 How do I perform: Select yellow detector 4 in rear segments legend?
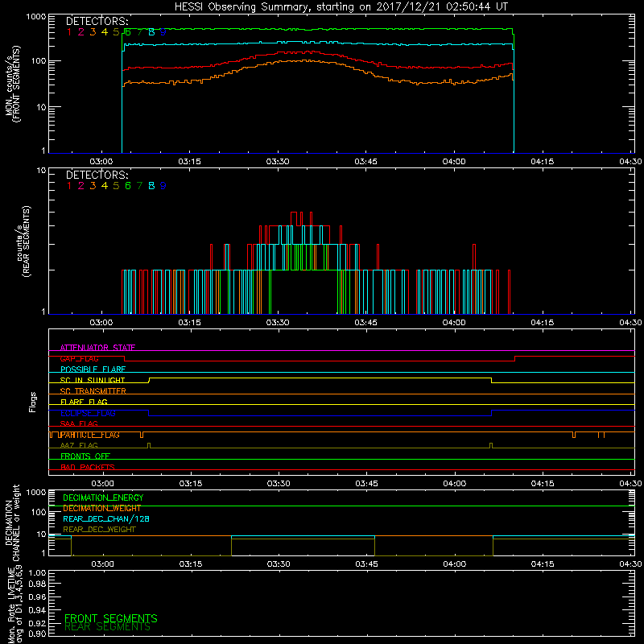pos(105,186)
